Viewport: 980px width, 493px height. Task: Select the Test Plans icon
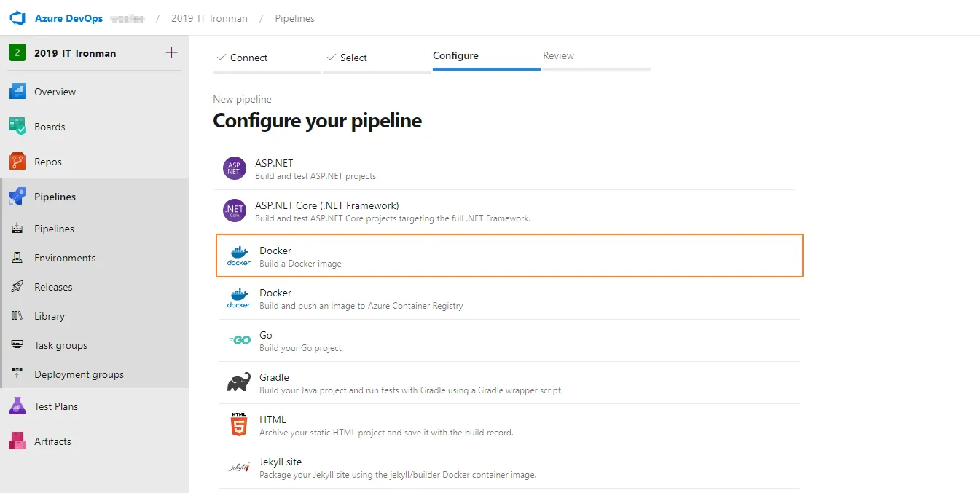16,406
